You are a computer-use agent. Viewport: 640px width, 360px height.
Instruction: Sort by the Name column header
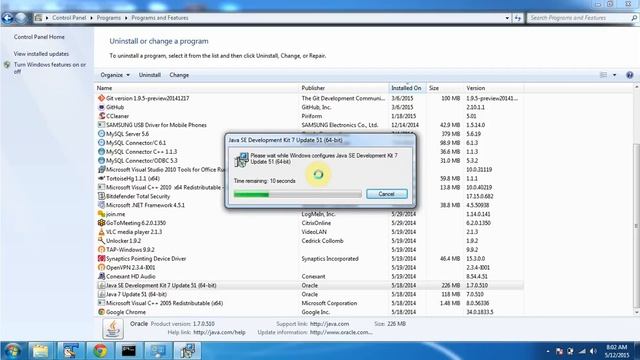click(197, 88)
